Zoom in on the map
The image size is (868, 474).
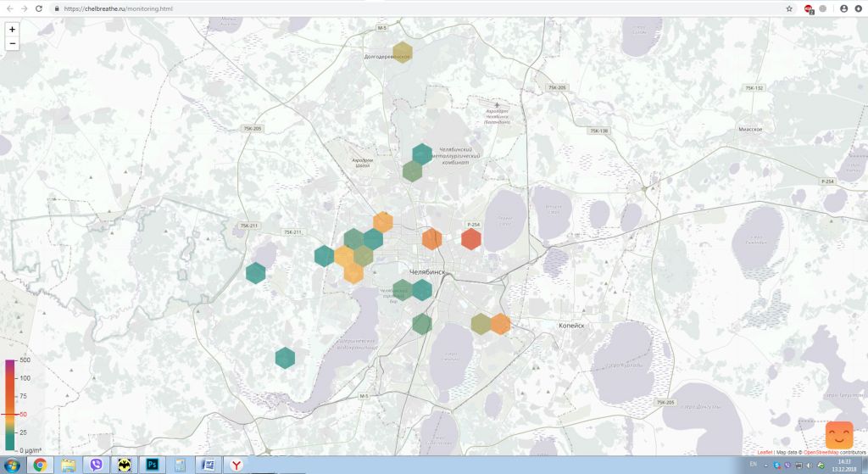[12, 29]
